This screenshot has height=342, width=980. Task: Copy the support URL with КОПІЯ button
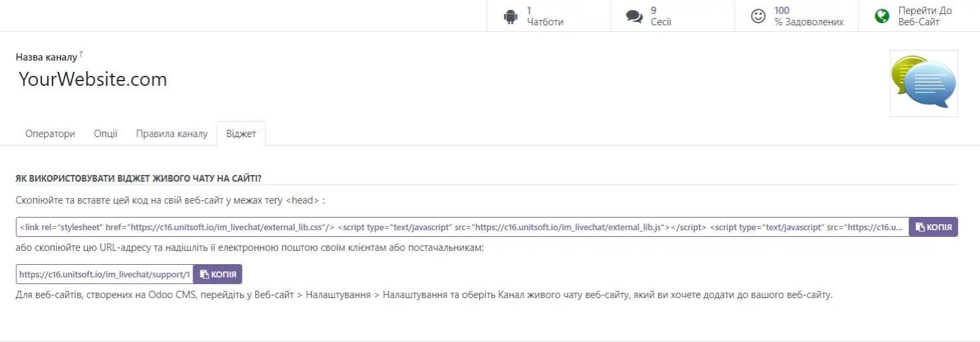pos(218,274)
